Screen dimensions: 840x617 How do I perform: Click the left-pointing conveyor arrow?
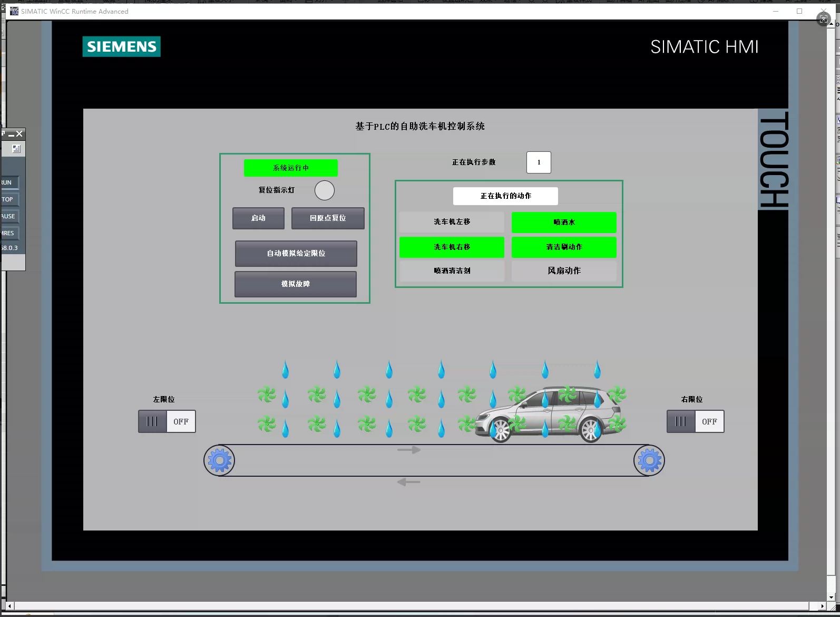click(x=409, y=482)
